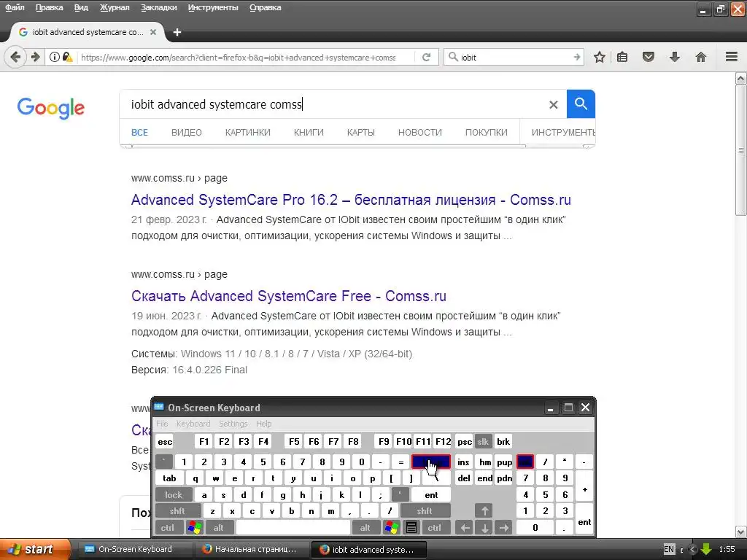The height and width of the screenshot is (560, 747).
Task: Click the go arrow in the Firefox search box
Action: [x=577, y=57]
